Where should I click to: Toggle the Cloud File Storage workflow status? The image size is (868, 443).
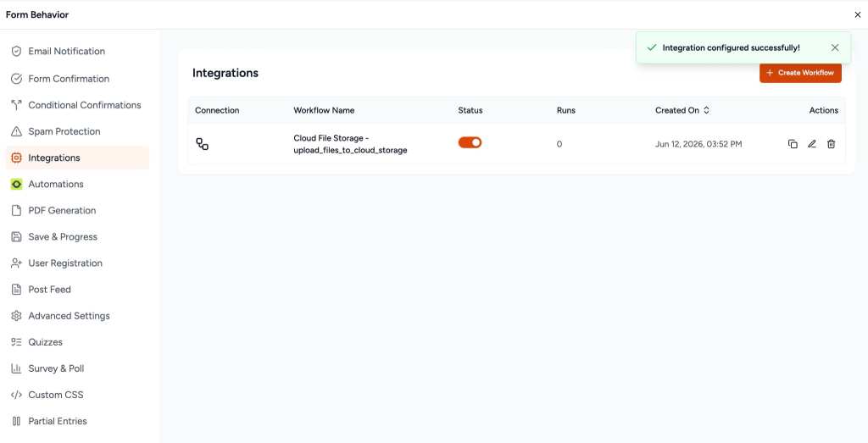point(470,142)
